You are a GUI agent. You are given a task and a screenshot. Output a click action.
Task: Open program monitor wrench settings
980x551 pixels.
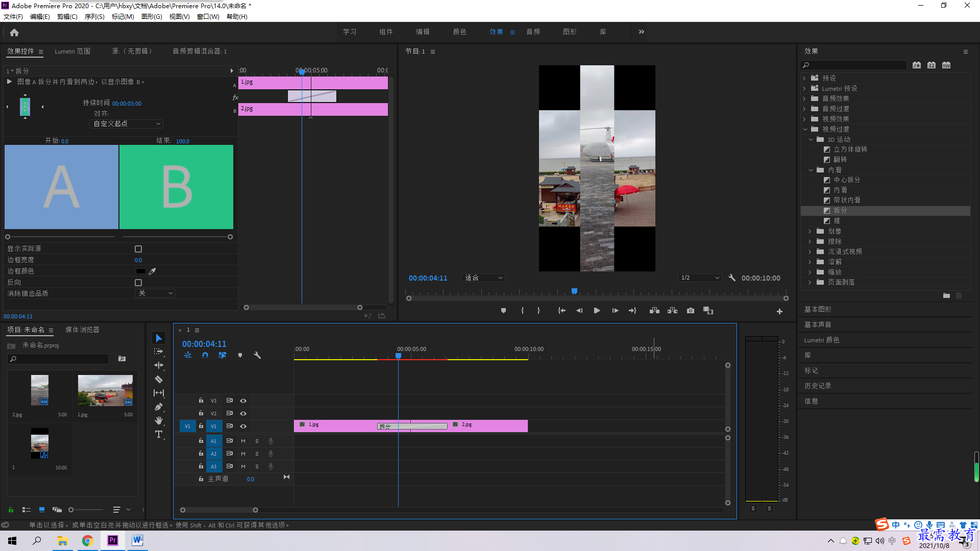tap(732, 278)
